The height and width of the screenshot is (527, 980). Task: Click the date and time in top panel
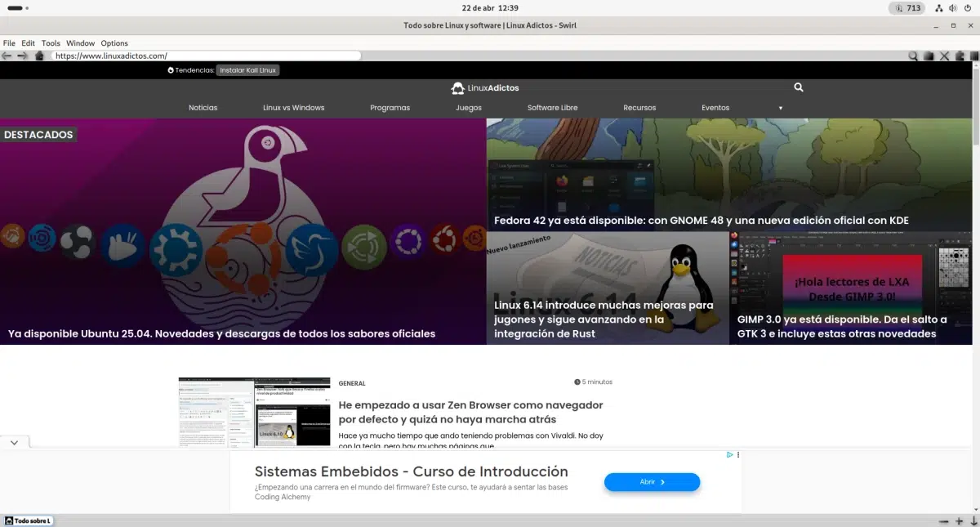point(490,8)
